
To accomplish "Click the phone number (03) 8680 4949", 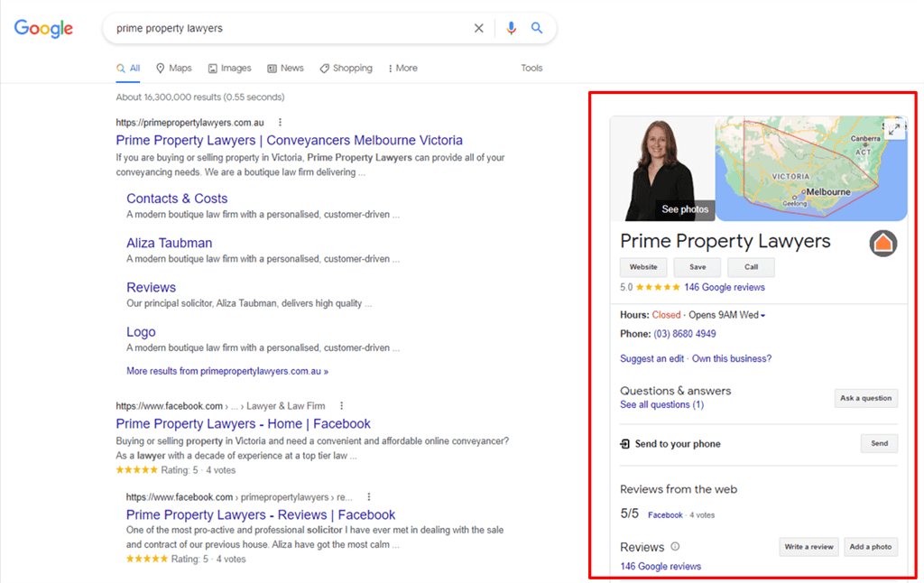I will [x=685, y=334].
